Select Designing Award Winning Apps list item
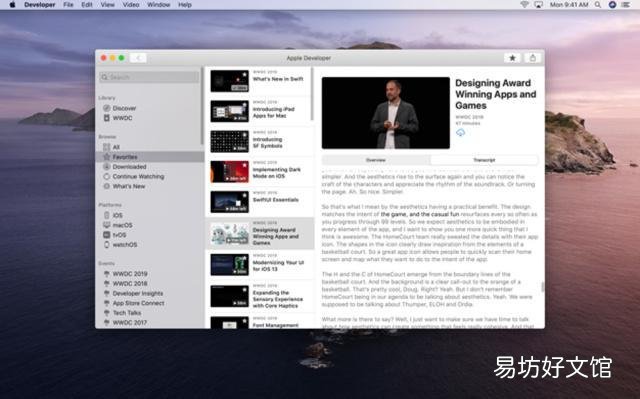 (260, 233)
